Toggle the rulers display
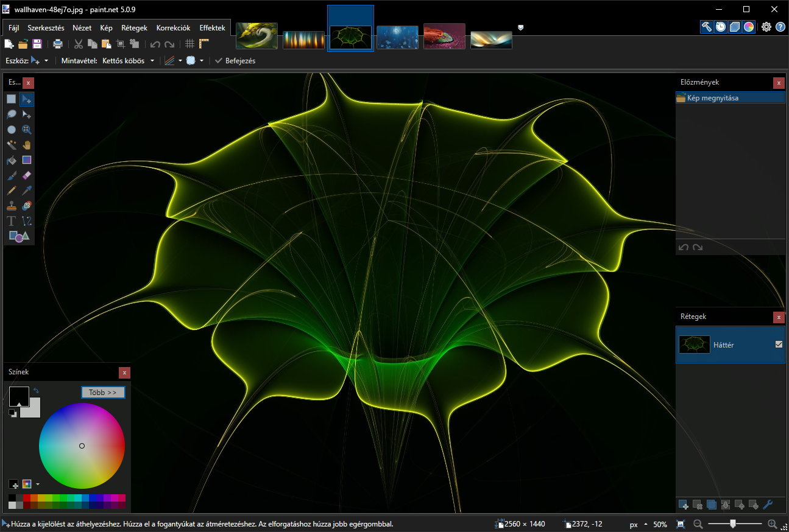 click(x=204, y=44)
